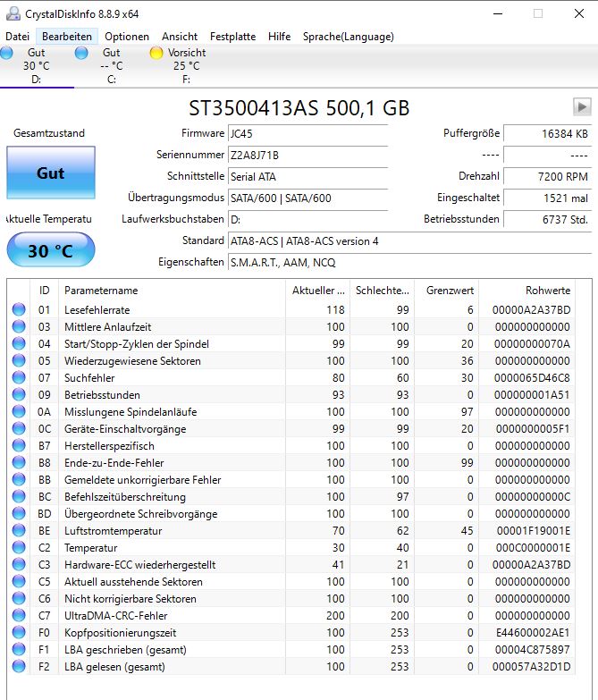This screenshot has height=700, width=598.
Task: Select raw value E44600002AE1
Action: pos(533,633)
